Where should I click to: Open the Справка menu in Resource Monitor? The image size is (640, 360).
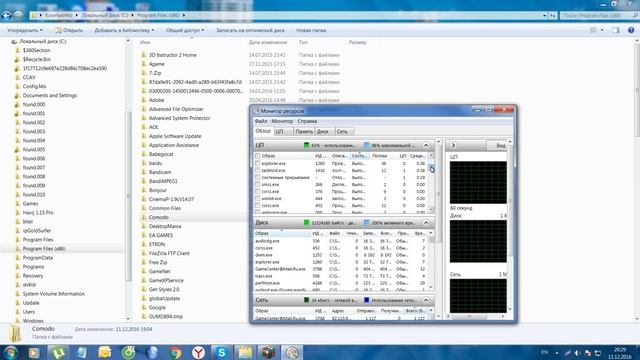tap(307, 121)
